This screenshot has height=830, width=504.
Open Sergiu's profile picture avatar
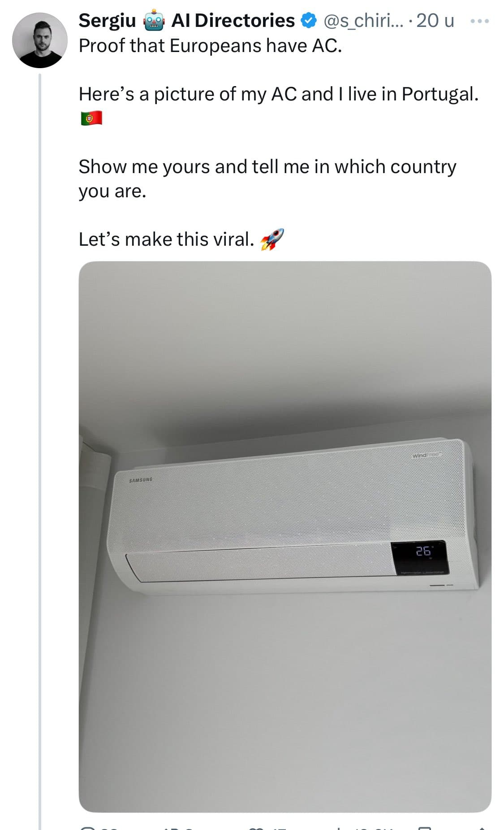40,40
